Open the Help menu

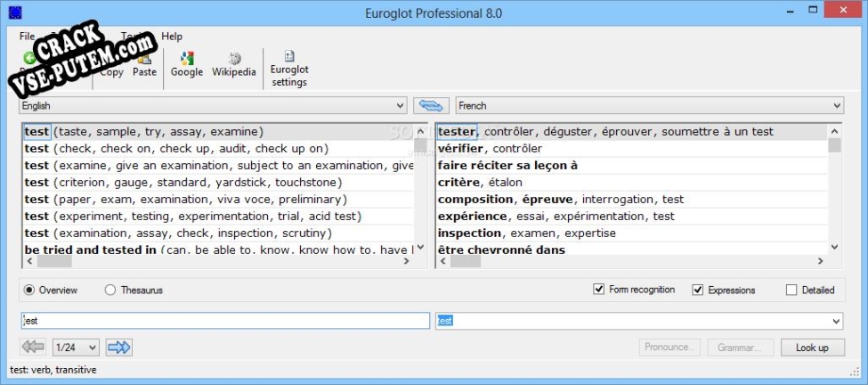point(172,37)
